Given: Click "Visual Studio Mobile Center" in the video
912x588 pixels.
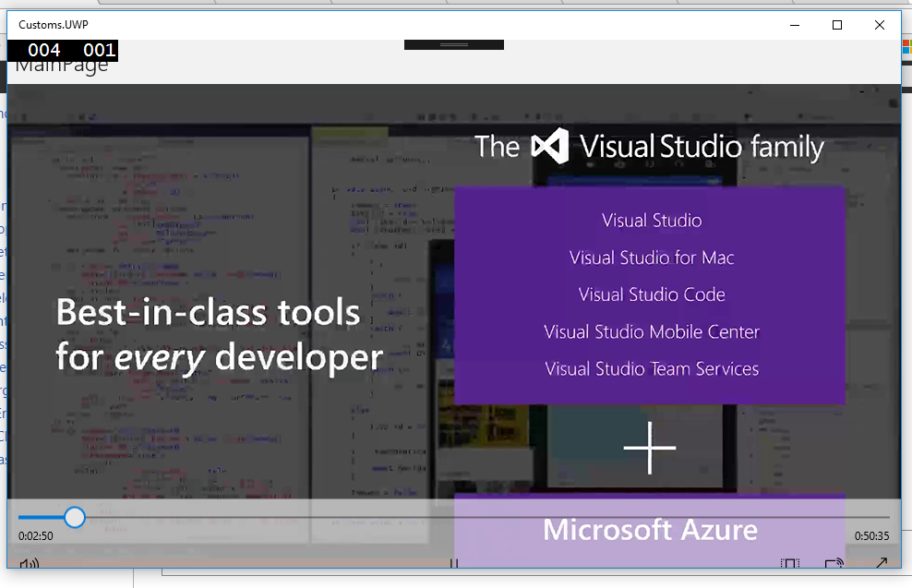Looking at the screenshot, I should [652, 331].
